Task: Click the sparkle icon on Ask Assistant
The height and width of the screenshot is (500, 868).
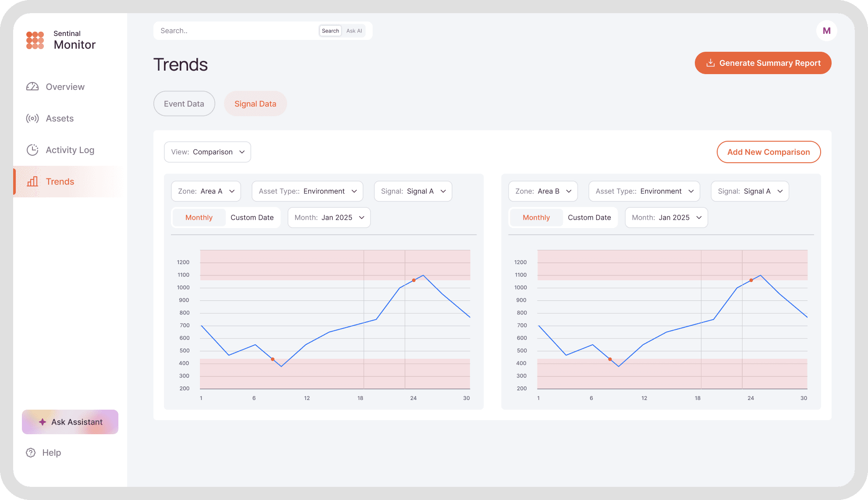Action: (43, 422)
